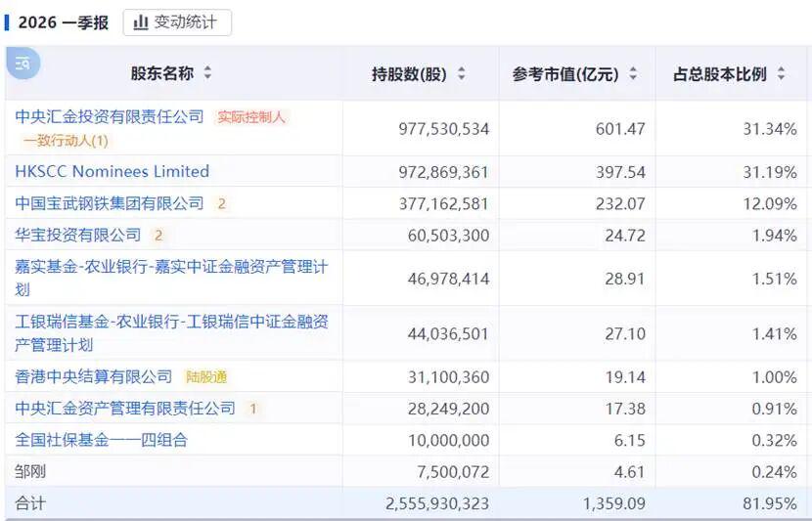The height and width of the screenshot is (521, 812).
Task: Select percentage 31.19%
Action: [x=770, y=172]
